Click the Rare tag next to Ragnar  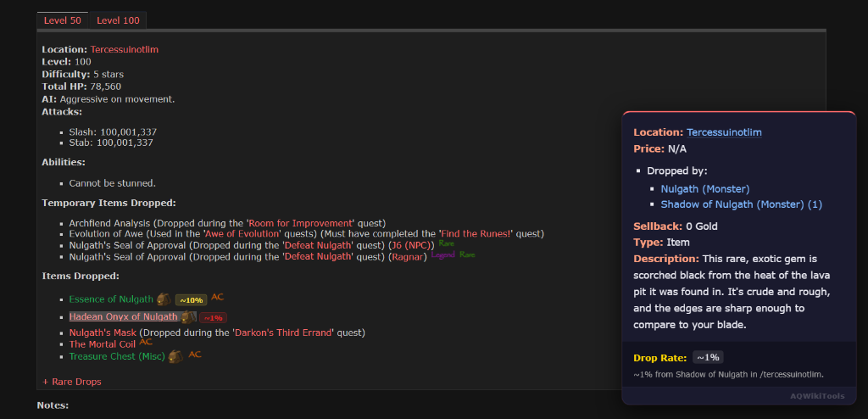pyautogui.click(x=467, y=255)
